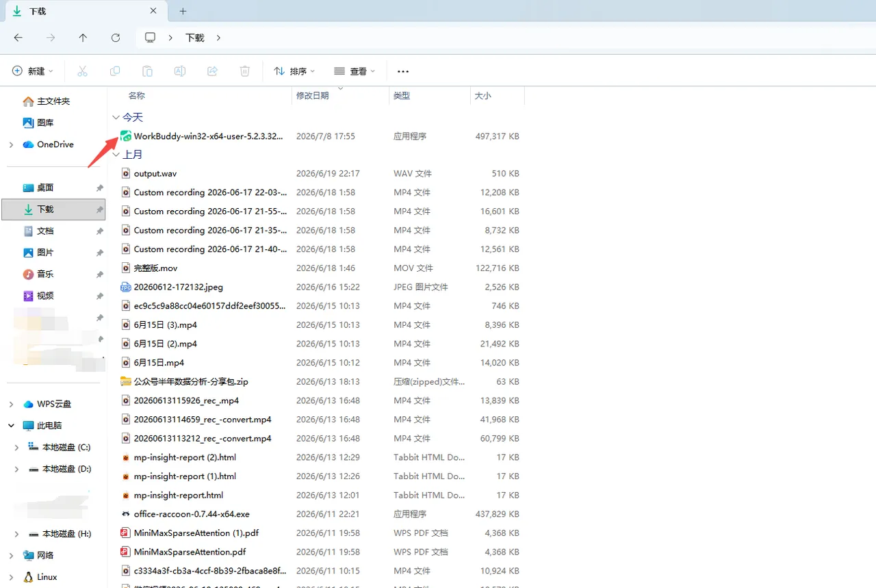
Task: Select the WorkBuddy installer icon
Action: [126, 136]
